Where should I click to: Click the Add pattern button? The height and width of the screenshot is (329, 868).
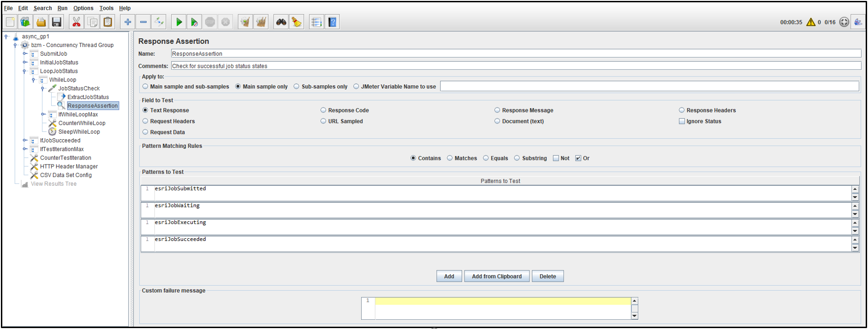click(x=449, y=276)
